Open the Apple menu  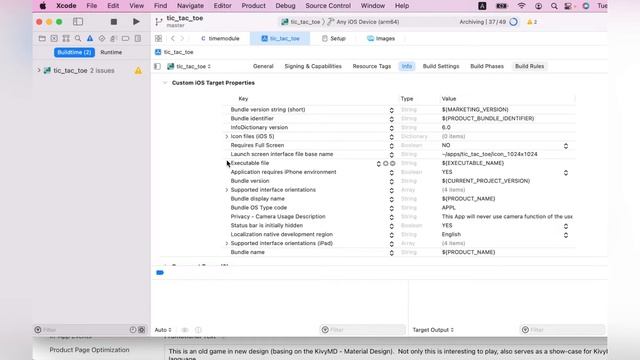click(x=42, y=6)
